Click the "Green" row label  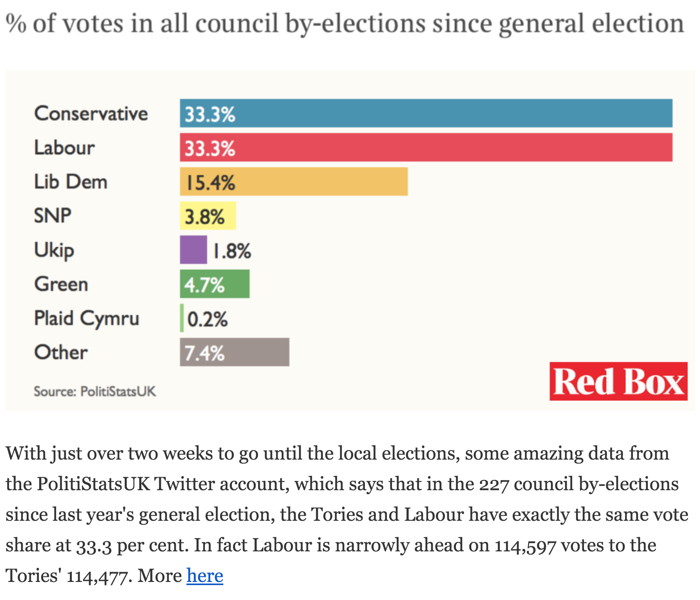tap(61, 284)
